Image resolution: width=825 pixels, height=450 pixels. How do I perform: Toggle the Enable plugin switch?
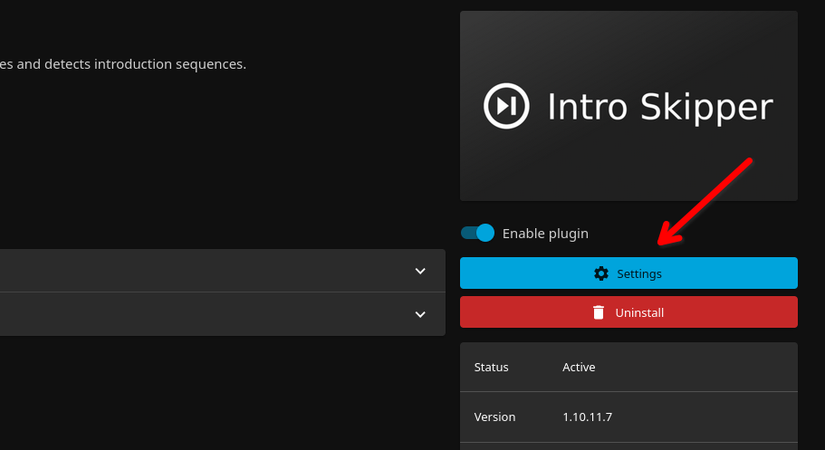pos(478,233)
